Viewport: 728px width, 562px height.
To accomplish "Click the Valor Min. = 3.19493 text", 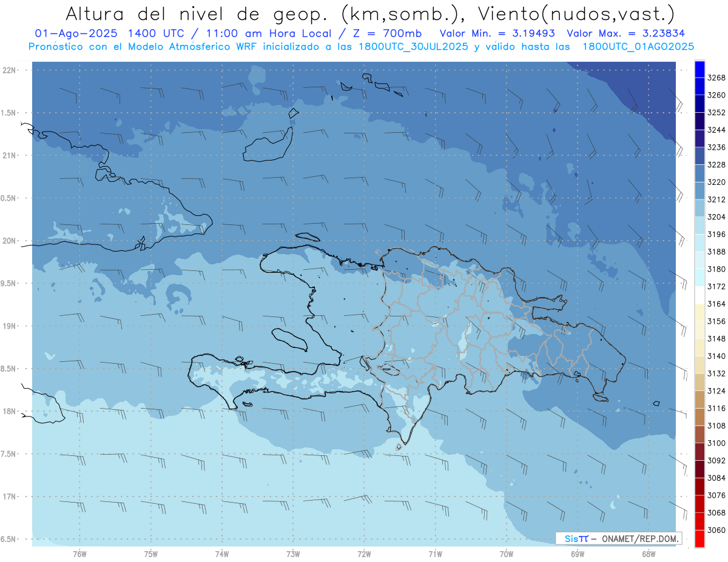I will 497,34.
